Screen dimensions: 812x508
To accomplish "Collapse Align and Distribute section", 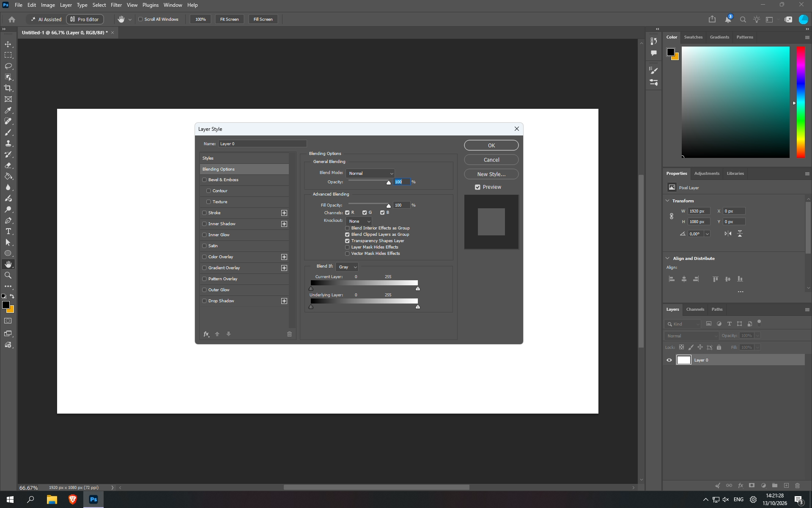I will pos(668,259).
